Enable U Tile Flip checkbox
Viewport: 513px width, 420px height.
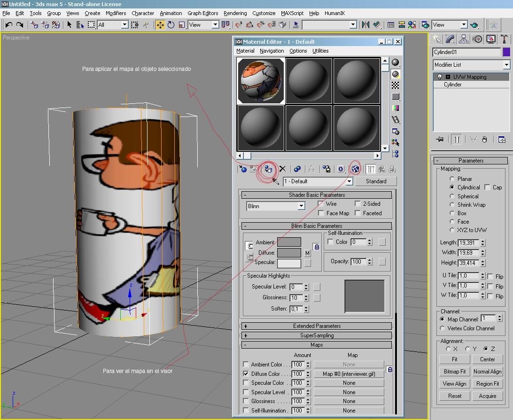490,276
